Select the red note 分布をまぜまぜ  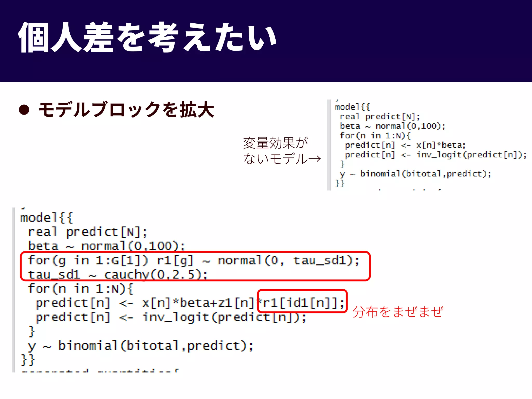398,311
